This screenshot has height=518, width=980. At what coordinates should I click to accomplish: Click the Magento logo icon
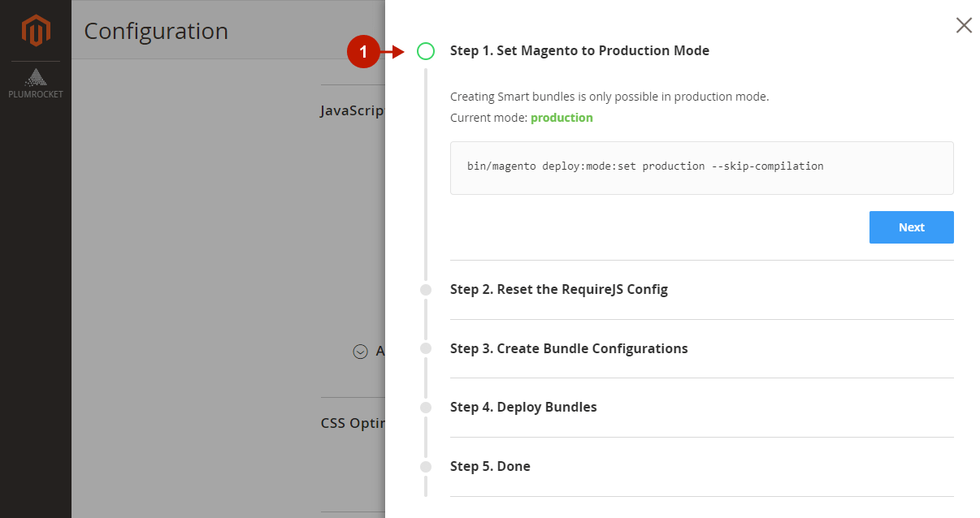tap(36, 31)
